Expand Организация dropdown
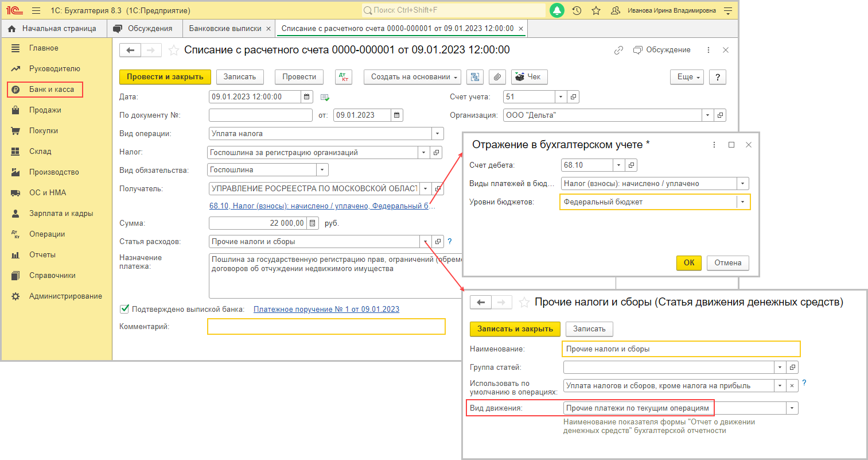 tap(709, 115)
